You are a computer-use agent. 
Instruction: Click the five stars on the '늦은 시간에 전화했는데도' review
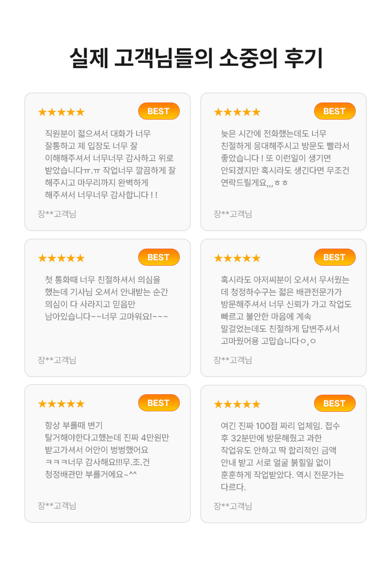coord(237,112)
